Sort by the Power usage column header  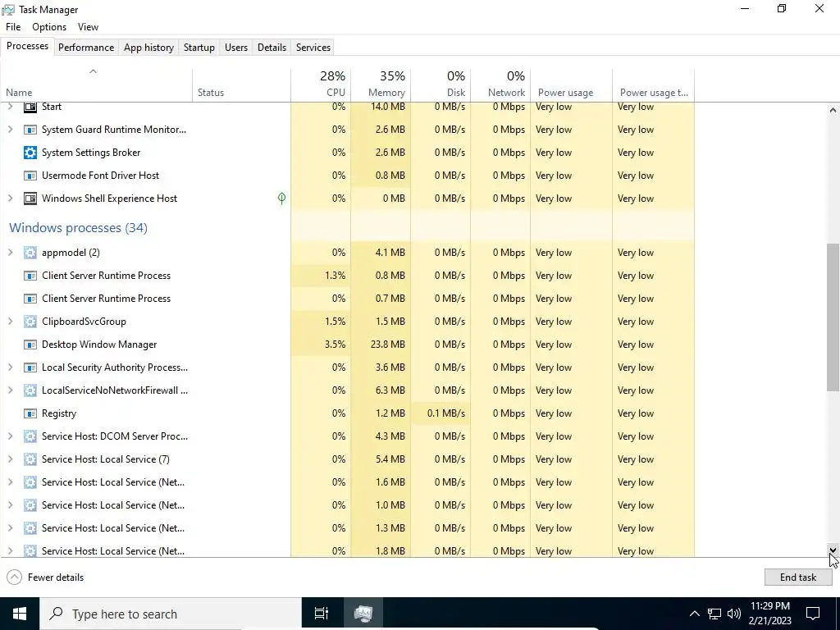(x=572, y=84)
